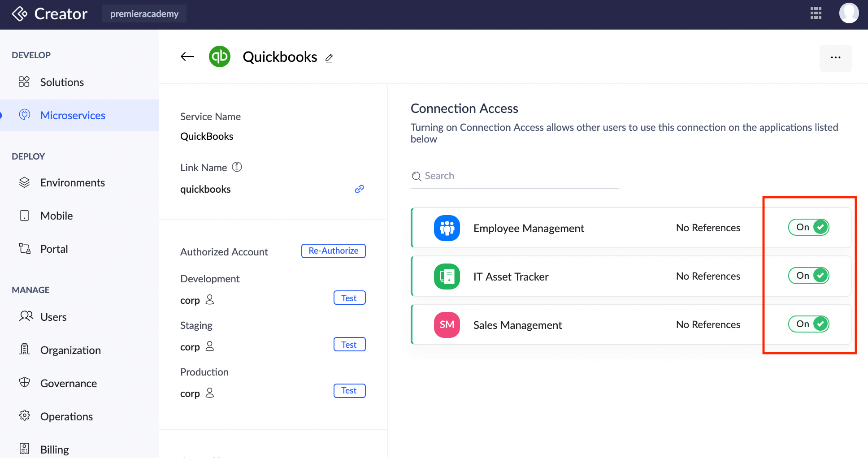Open the premieracademy workspace selector
This screenshot has width=868, height=458.
(144, 13)
